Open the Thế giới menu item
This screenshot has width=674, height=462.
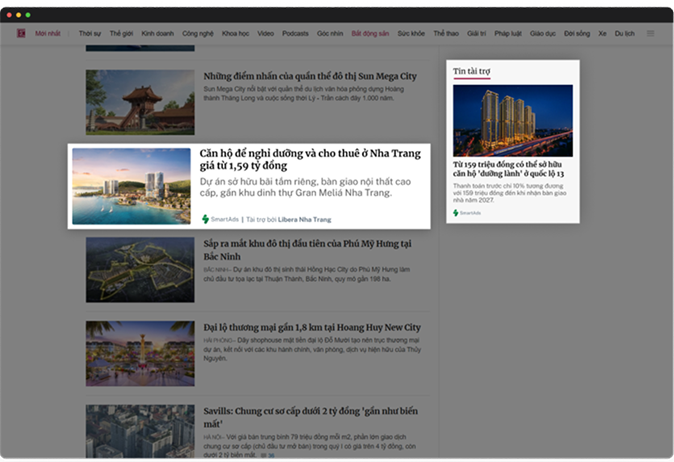[x=121, y=34]
